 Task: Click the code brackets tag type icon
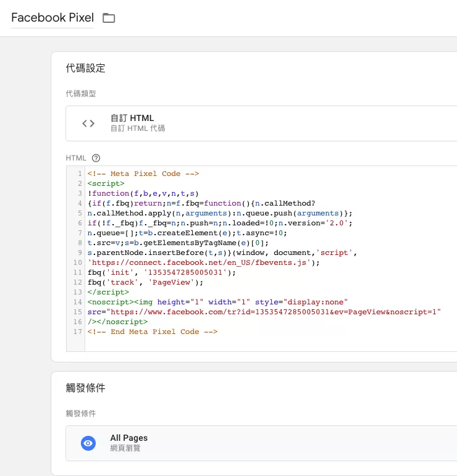[88, 123]
